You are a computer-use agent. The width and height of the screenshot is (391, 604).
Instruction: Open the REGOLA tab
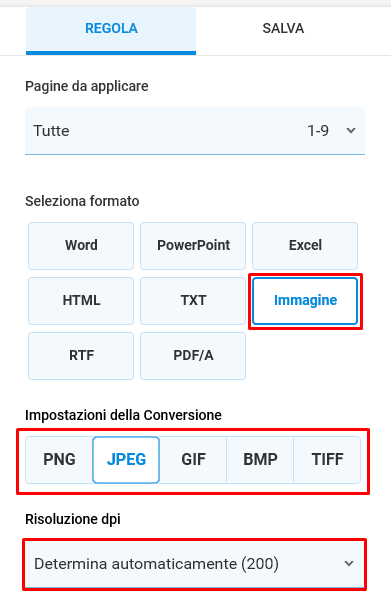[111, 29]
